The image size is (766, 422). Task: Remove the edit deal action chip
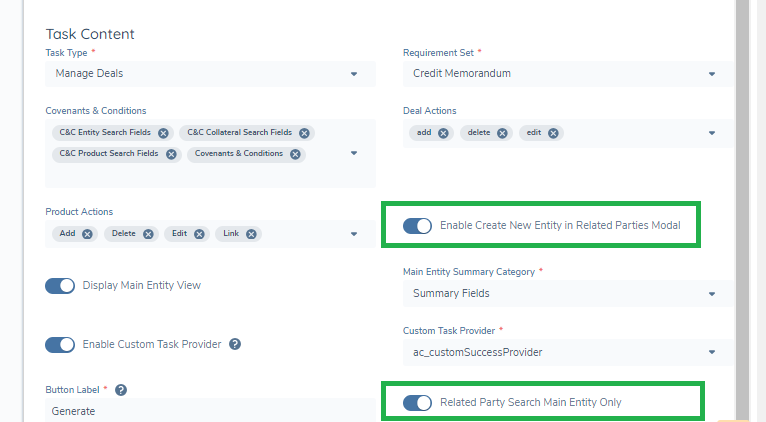(x=553, y=133)
